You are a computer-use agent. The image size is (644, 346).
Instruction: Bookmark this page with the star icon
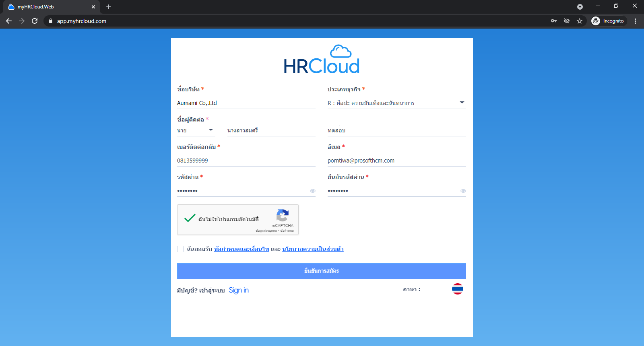580,21
